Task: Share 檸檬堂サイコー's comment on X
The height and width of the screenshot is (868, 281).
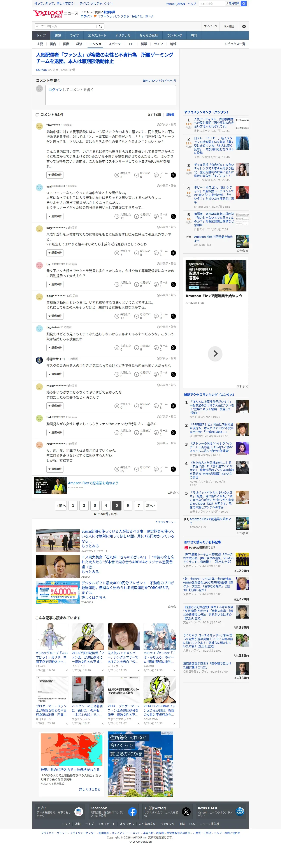Action: pyautogui.click(x=173, y=374)
